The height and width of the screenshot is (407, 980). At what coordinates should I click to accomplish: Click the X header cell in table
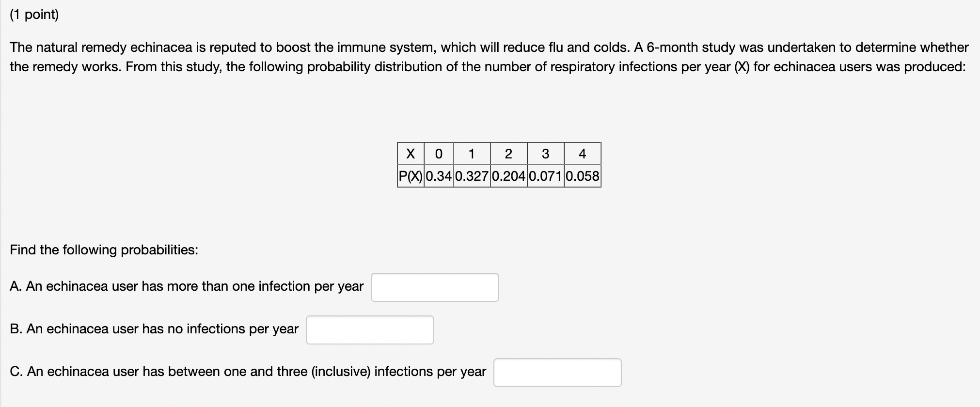pos(411,154)
